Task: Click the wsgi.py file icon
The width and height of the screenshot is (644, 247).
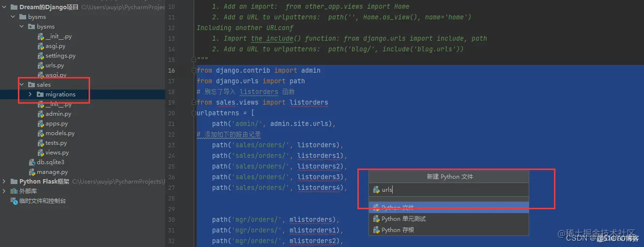Action: point(41,75)
